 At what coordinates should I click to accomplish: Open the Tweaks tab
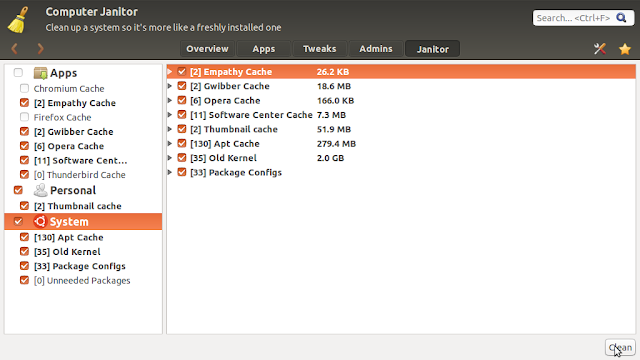click(320, 49)
